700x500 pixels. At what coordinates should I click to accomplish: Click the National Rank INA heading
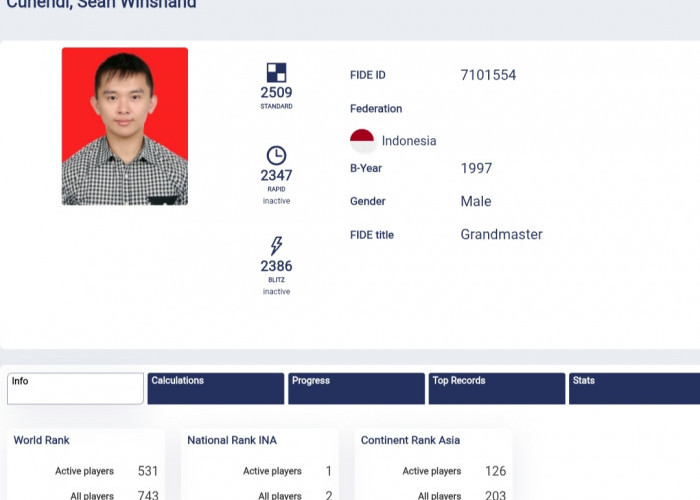click(232, 440)
